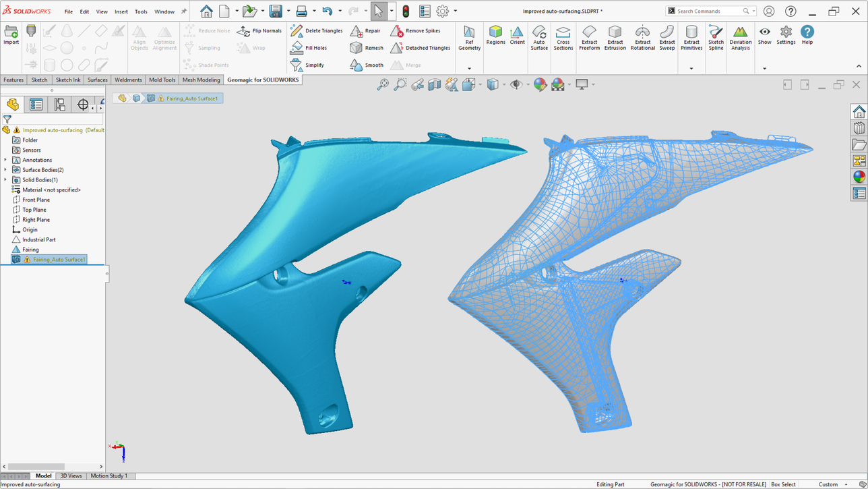The height and width of the screenshot is (489, 868).
Task: Open the Insert menu
Action: (121, 11)
